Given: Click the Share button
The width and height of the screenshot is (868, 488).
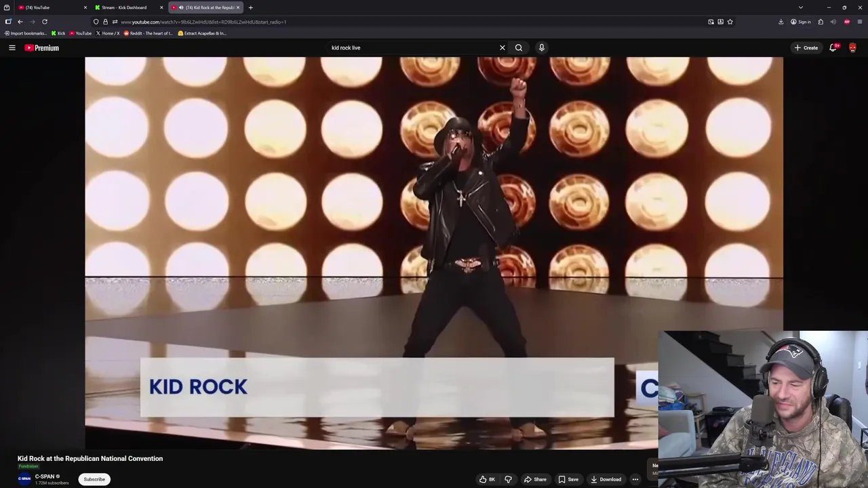Looking at the screenshot, I should pyautogui.click(x=535, y=479).
